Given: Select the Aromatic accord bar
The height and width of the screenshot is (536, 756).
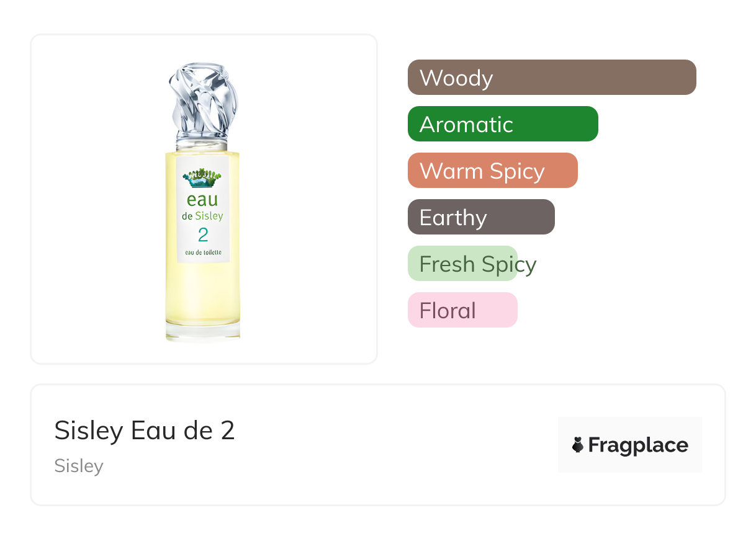Looking at the screenshot, I should tap(502, 124).
